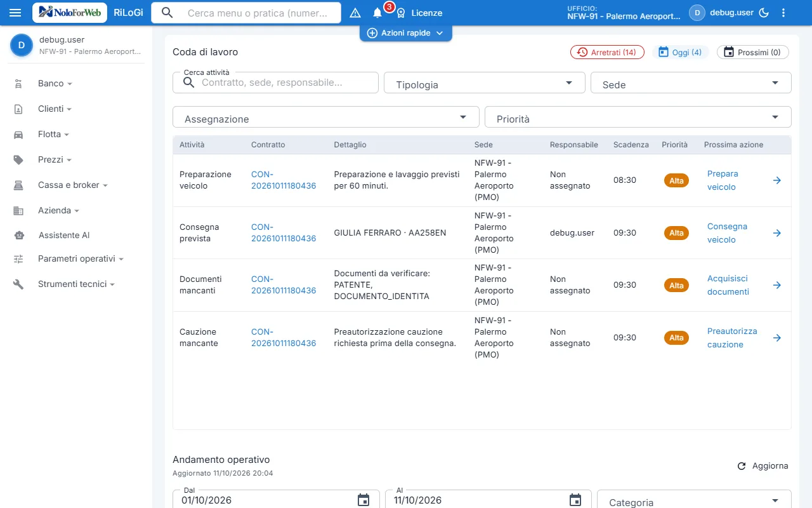Open notifications bell with 3 badge

377,13
